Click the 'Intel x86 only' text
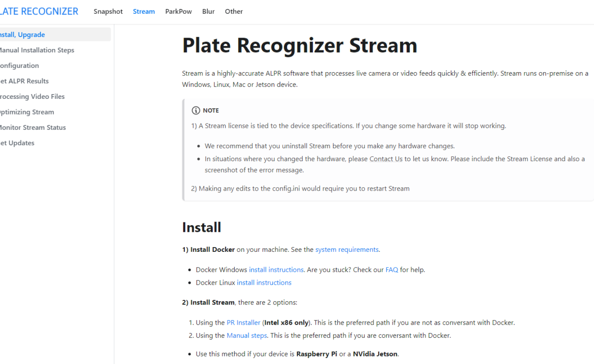Screen dimensions: 594x364 (287, 323)
